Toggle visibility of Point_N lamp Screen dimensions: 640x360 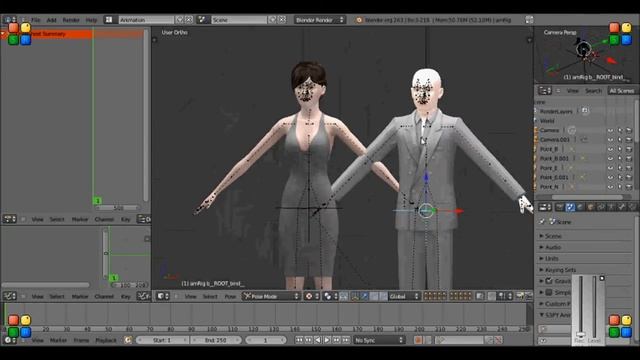[x=610, y=187]
